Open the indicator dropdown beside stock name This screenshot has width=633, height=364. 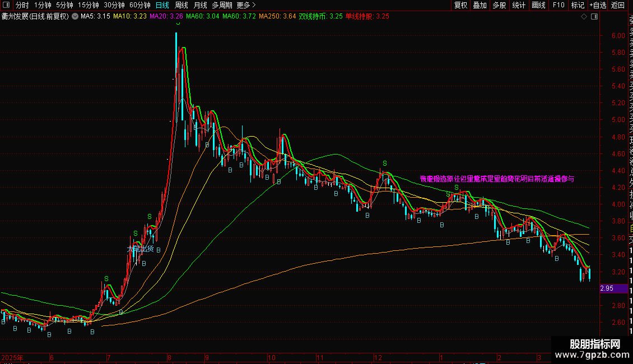click(75, 17)
